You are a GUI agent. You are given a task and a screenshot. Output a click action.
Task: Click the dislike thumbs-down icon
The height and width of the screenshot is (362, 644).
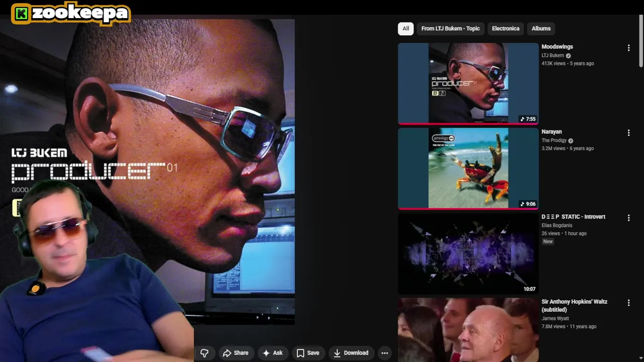click(204, 353)
